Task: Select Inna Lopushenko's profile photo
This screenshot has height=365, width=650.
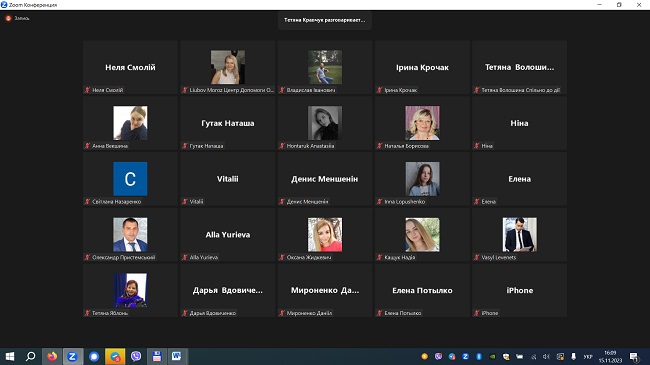Action: [x=422, y=179]
